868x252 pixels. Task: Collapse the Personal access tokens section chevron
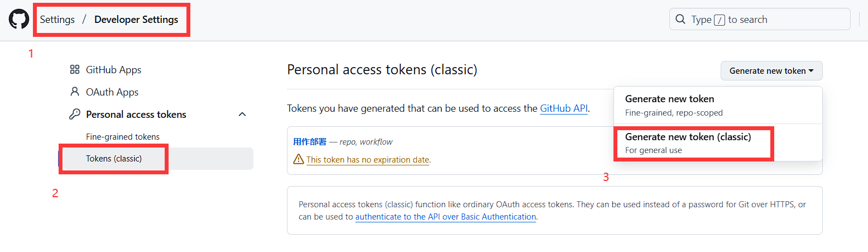pyautogui.click(x=242, y=115)
